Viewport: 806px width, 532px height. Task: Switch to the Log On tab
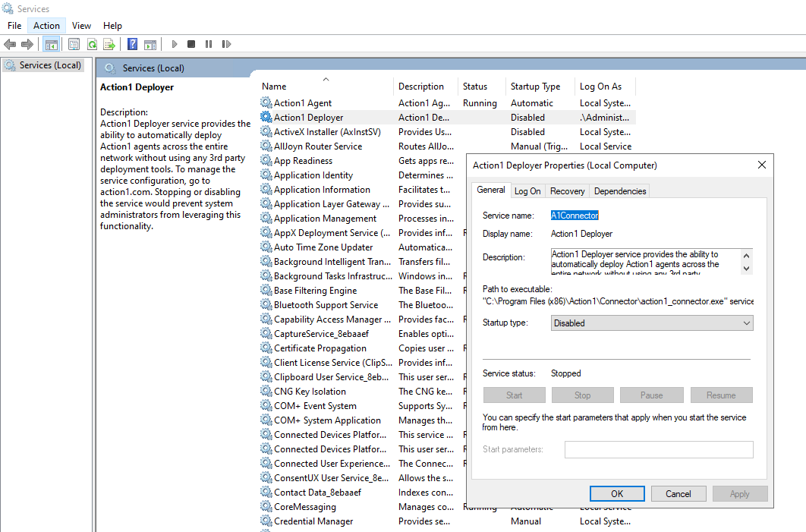(x=527, y=190)
